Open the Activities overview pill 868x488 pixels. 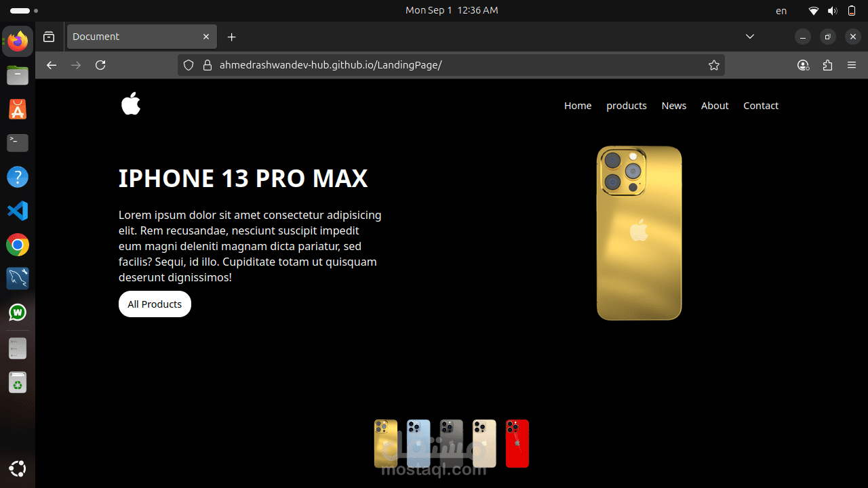(x=24, y=11)
